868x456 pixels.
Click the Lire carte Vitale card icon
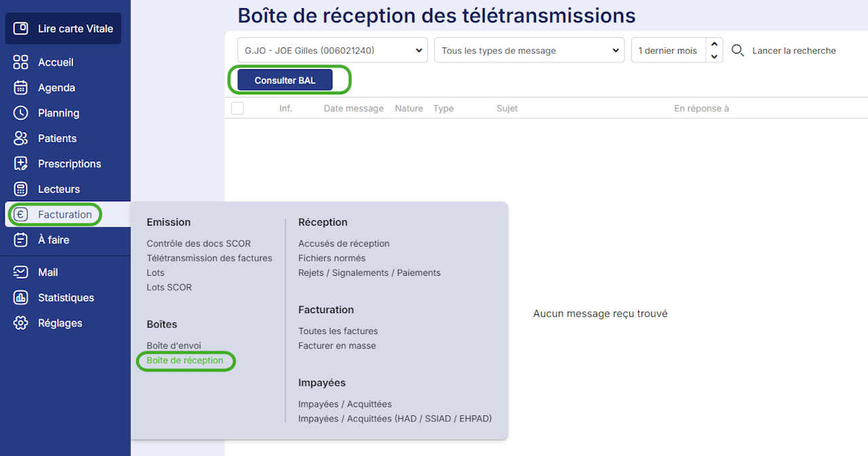(21, 28)
